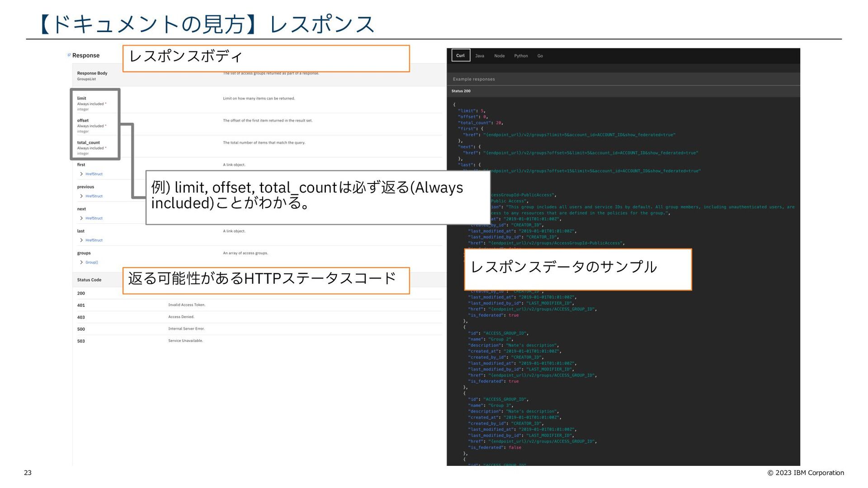Open the HrefStruct link under first
The width and height of the screenshot is (868, 488).
click(x=94, y=174)
